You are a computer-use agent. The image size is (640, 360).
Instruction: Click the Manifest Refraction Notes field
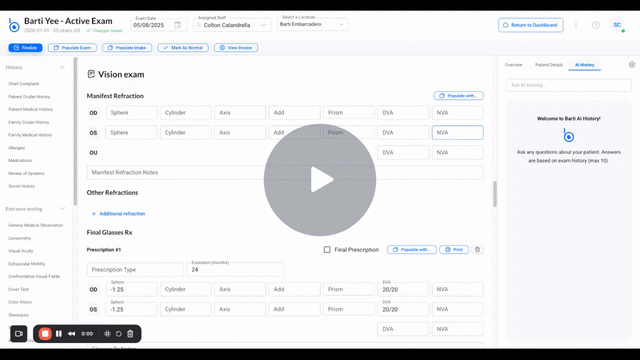point(285,172)
